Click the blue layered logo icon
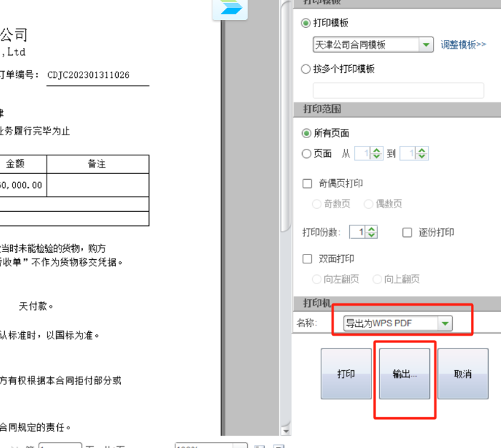Screen dimensions: 501x448 [x=231, y=8]
